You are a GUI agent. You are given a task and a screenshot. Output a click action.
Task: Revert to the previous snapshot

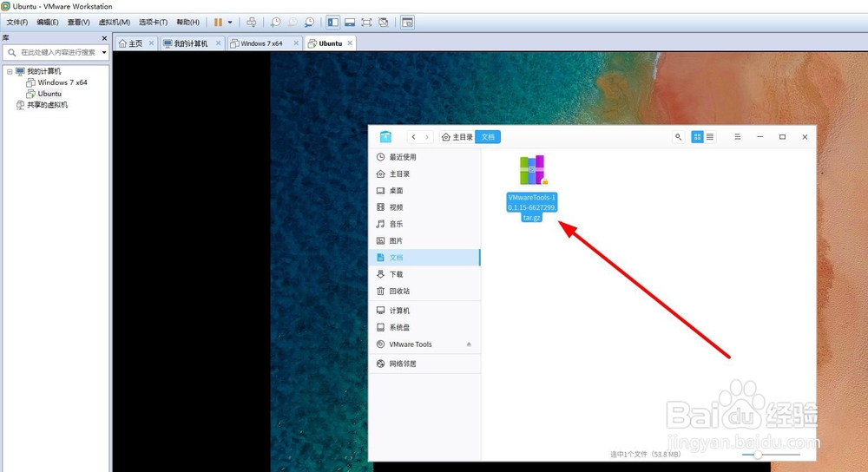click(x=293, y=23)
